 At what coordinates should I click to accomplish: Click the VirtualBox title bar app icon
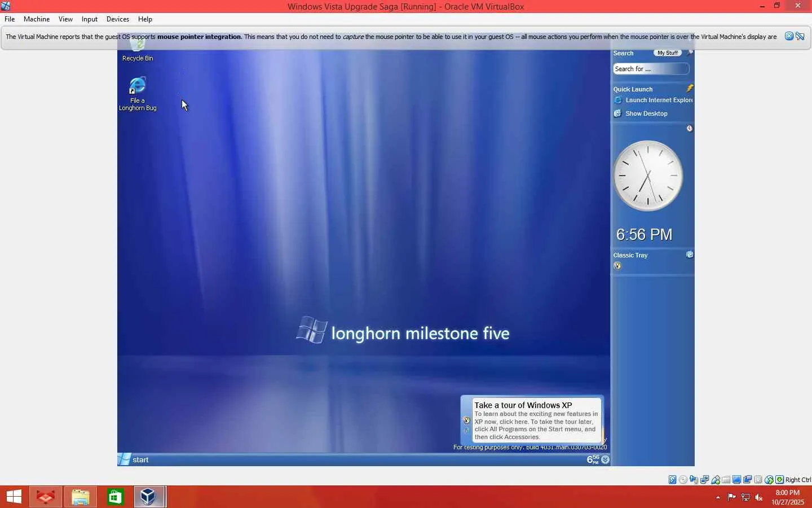click(x=6, y=6)
